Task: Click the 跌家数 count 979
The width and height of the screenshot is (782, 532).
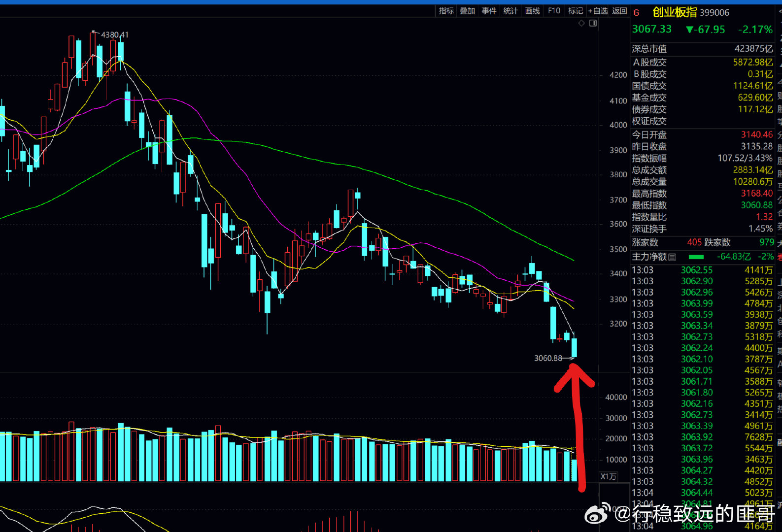Action: pos(767,242)
